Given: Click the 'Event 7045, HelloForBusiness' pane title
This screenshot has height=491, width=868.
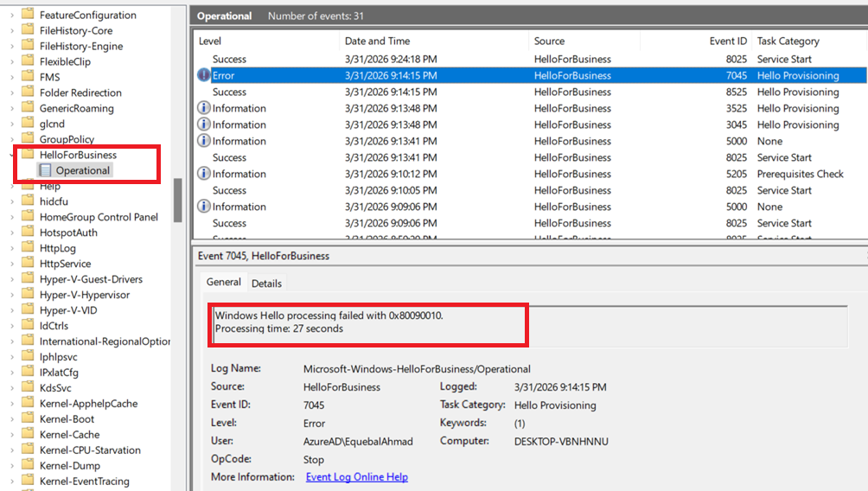Looking at the screenshot, I should 264,256.
